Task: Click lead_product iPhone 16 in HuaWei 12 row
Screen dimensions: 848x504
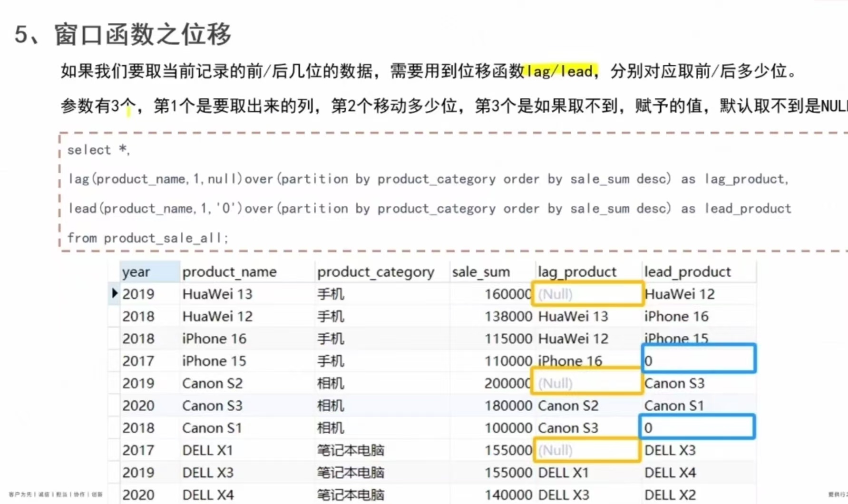Action: point(676,316)
